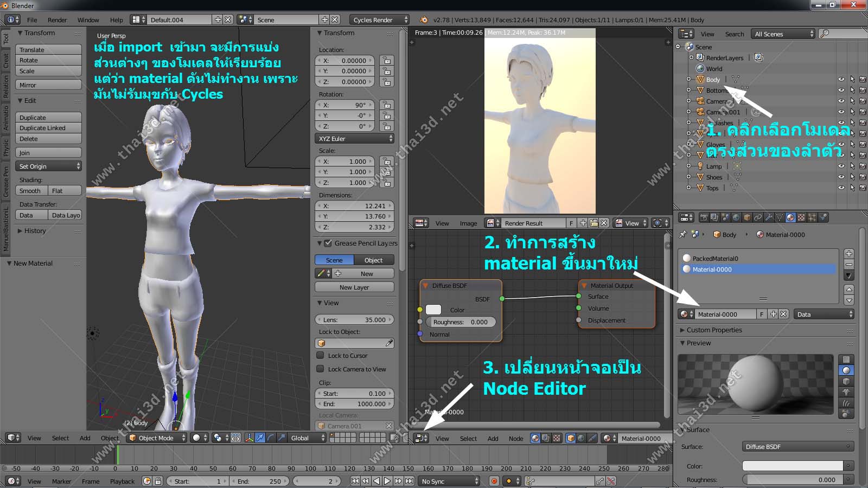Collapse the Preview panel
Viewport: 868px width, 488px height.
pos(698,343)
